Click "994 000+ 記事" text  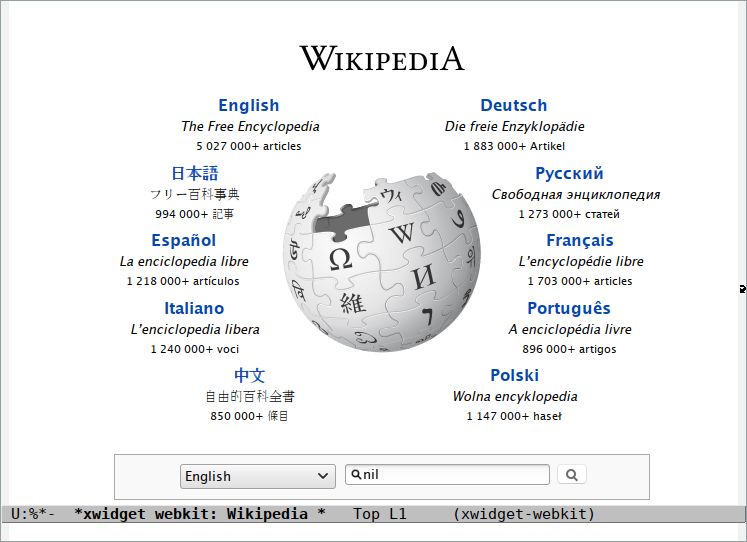[194, 214]
